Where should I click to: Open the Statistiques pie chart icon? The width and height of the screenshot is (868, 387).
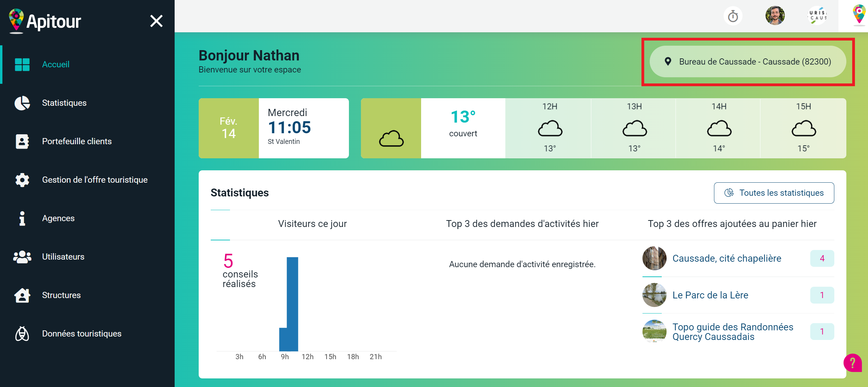coord(22,103)
